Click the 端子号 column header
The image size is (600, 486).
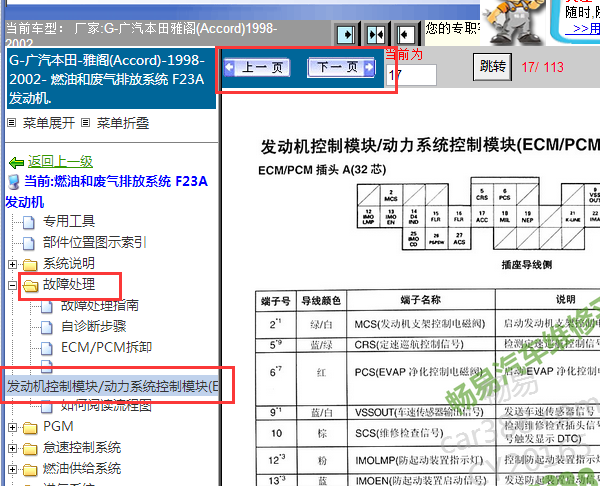point(276,301)
